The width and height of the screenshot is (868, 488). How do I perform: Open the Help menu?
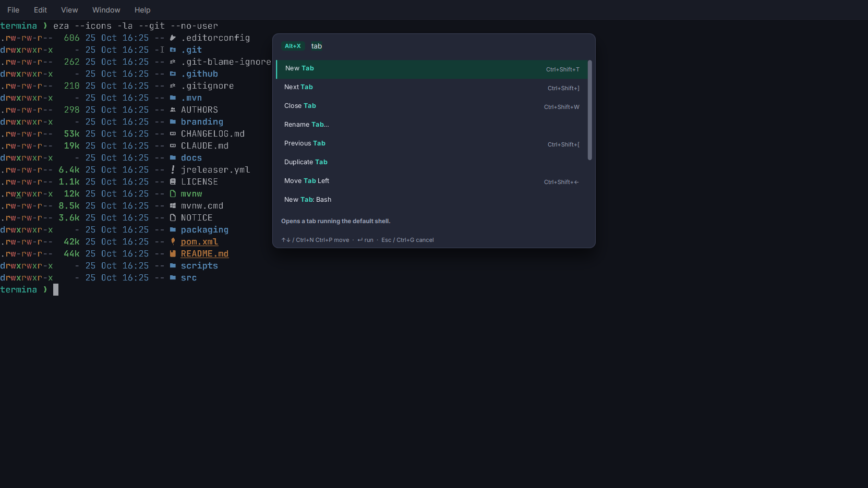(x=142, y=10)
